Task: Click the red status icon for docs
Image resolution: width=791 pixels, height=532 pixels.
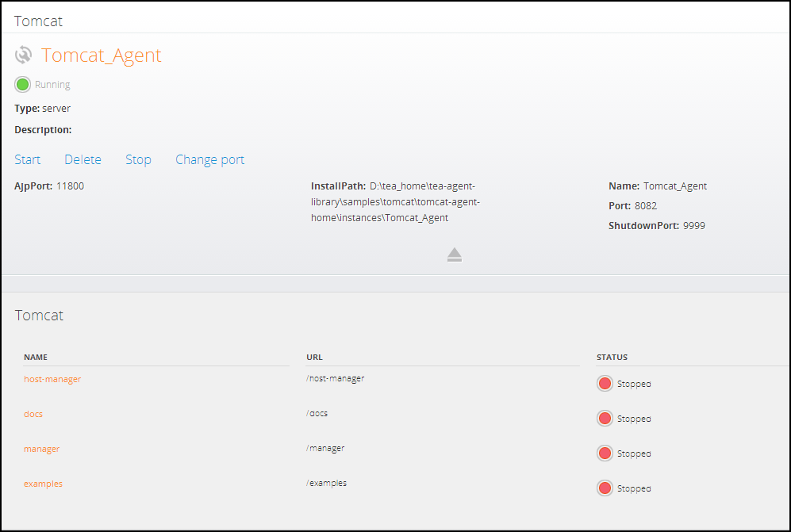Action: tap(605, 419)
